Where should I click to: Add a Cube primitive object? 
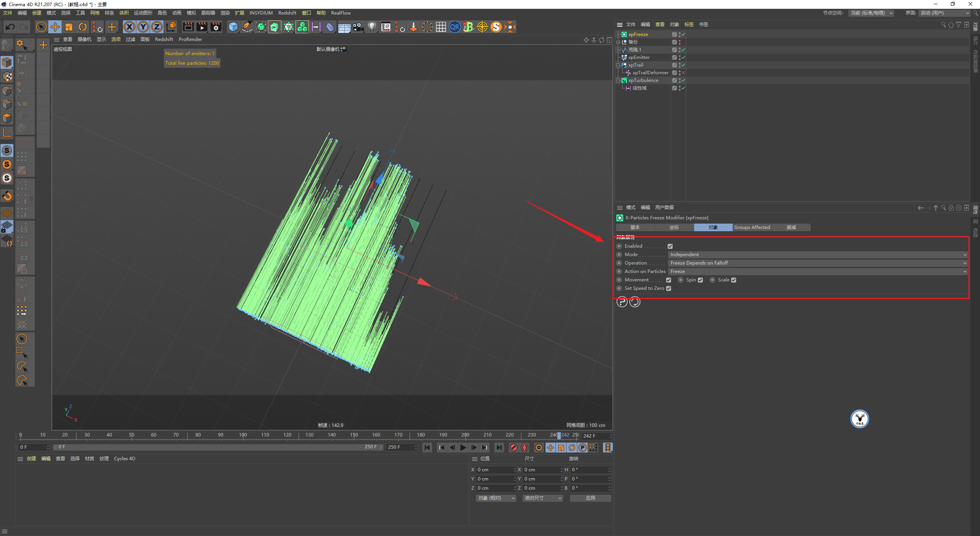(233, 27)
